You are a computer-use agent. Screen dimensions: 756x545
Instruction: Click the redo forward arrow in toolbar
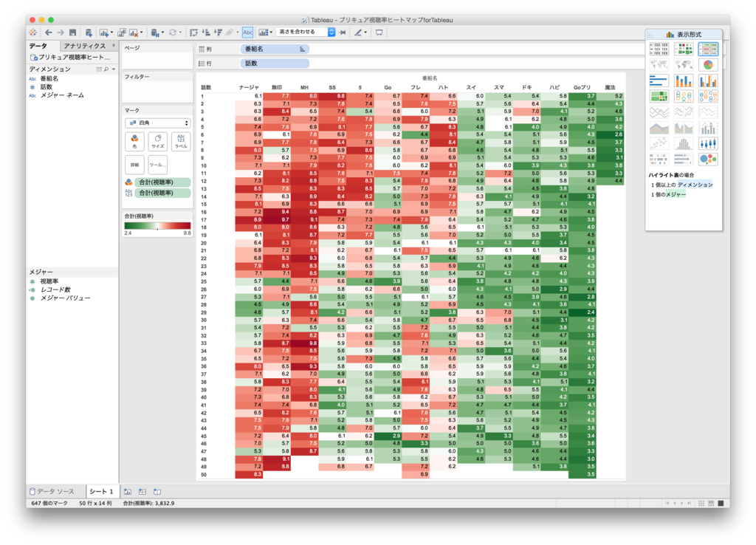click(x=61, y=32)
